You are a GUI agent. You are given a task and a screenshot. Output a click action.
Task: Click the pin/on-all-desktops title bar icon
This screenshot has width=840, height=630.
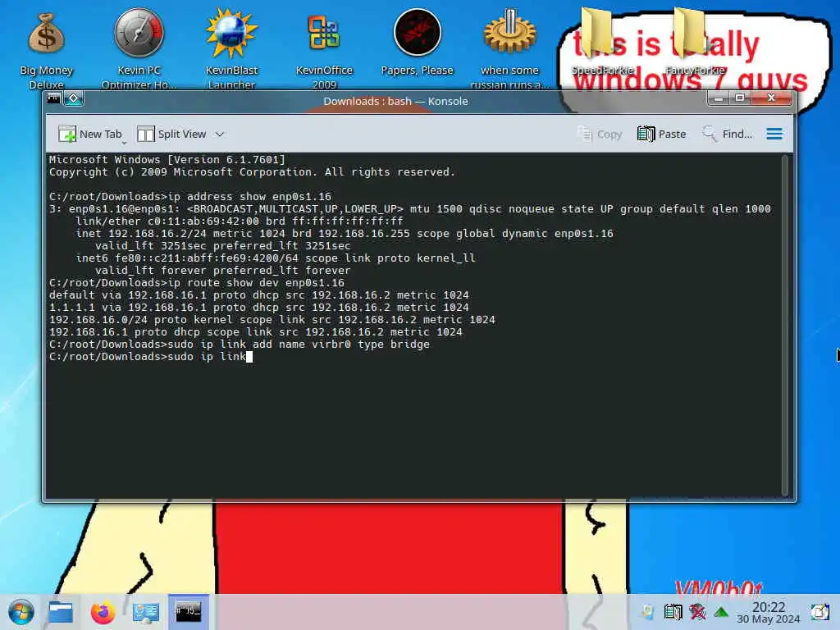74,98
